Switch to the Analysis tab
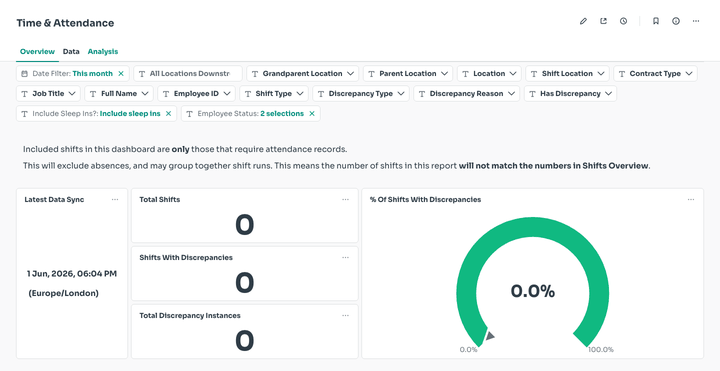 [103, 51]
